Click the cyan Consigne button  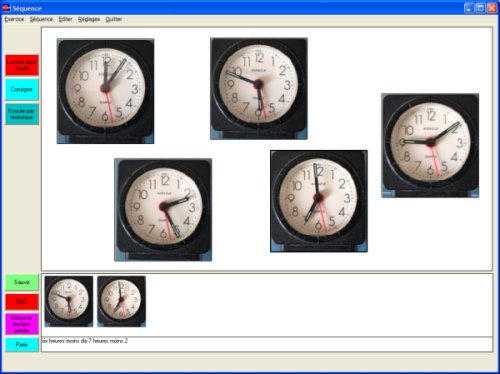click(x=22, y=90)
